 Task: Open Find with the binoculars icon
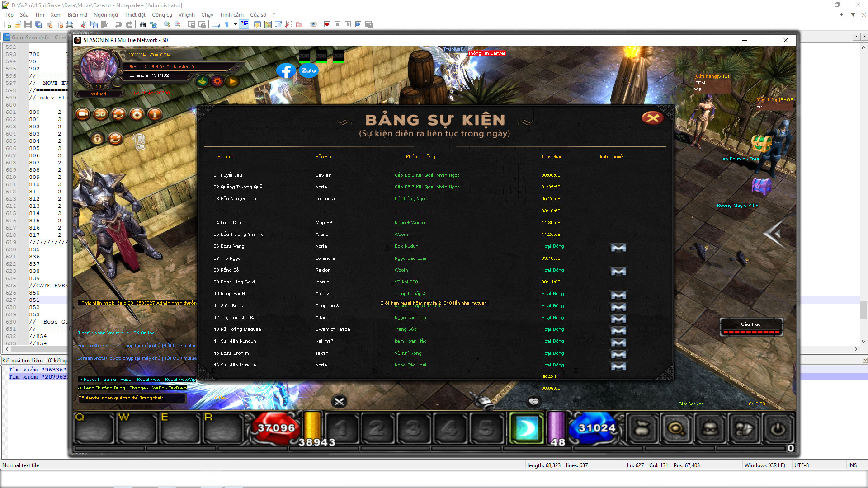[143, 24]
